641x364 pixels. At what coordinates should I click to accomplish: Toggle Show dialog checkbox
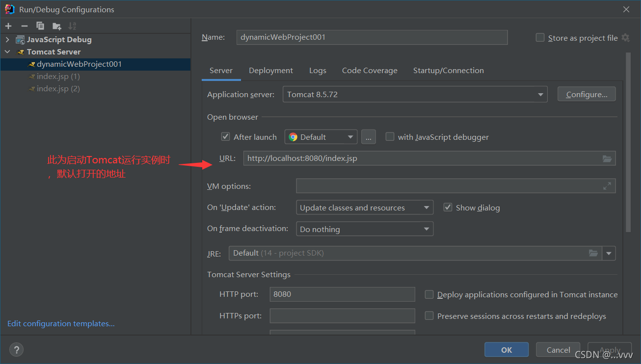click(x=448, y=208)
